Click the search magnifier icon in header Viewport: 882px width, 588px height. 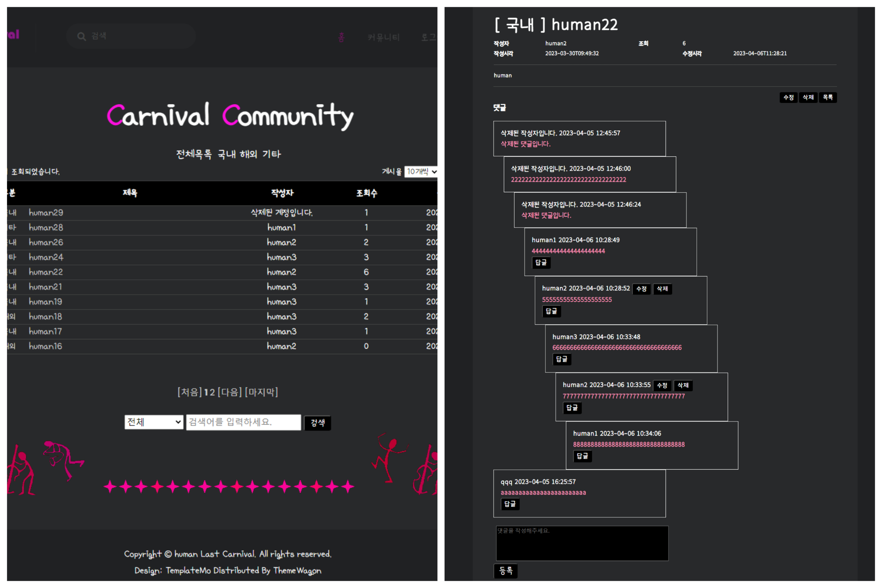[x=82, y=36]
